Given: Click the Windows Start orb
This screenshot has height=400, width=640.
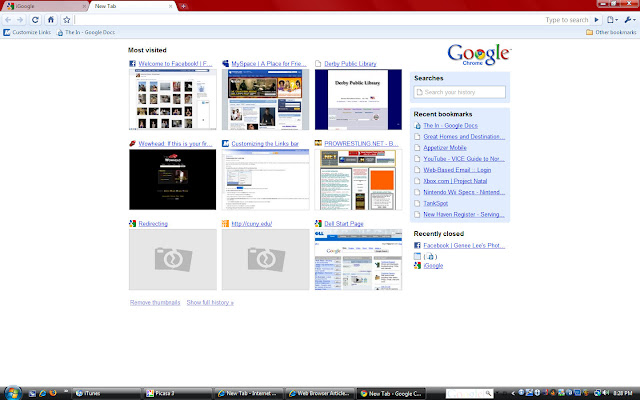Looking at the screenshot, I should click(x=13, y=393).
